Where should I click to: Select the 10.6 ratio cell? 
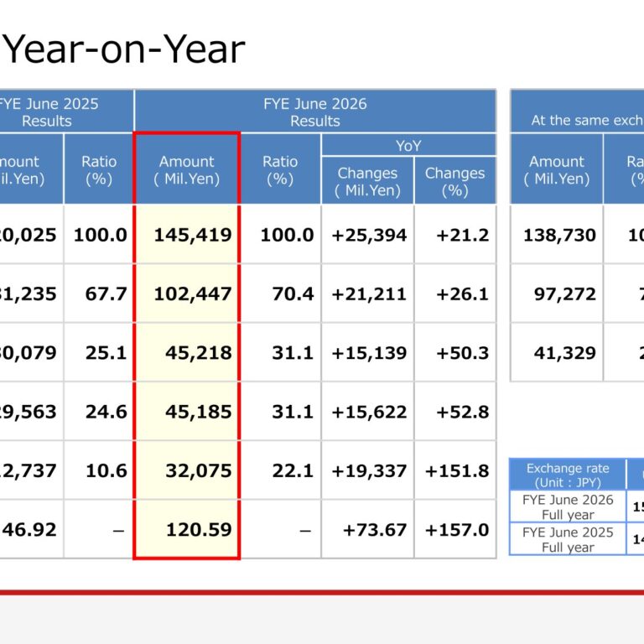click(99, 470)
